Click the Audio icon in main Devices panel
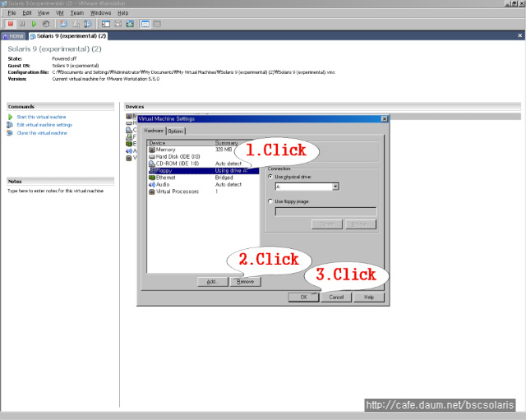Viewport: 526px width, 420px height. [129, 151]
